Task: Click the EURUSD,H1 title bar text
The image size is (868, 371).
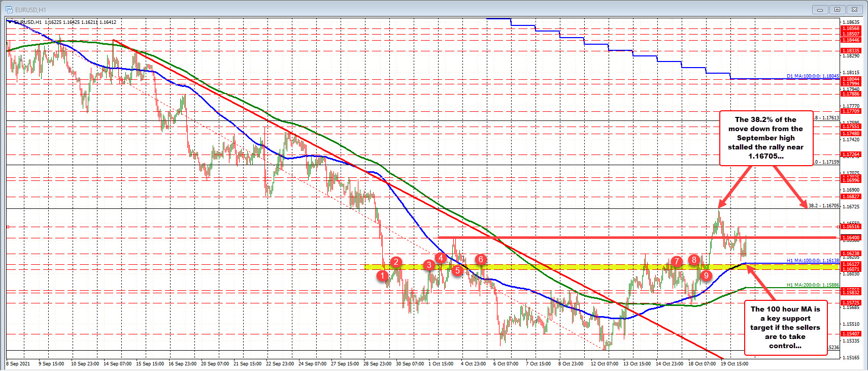Action: [x=31, y=10]
